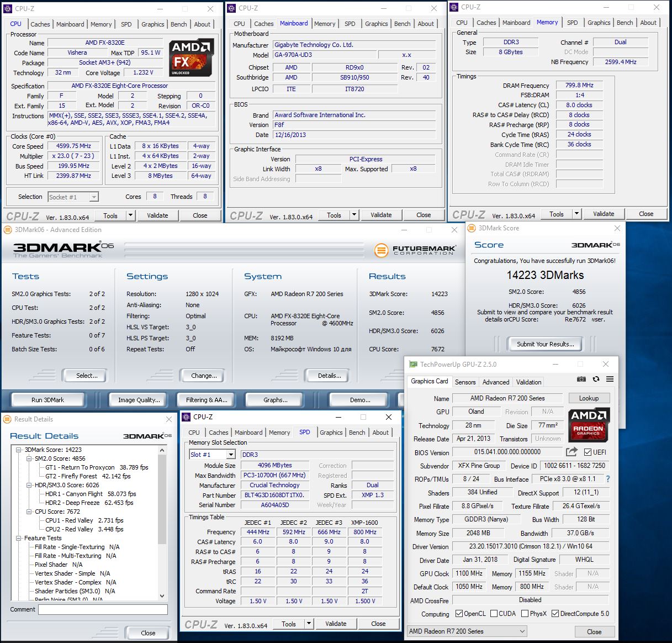The height and width of the screenshot is (643, 672).
Task: Click CPU-Z icon in CPU tab window title
Action: pos(8,9)
